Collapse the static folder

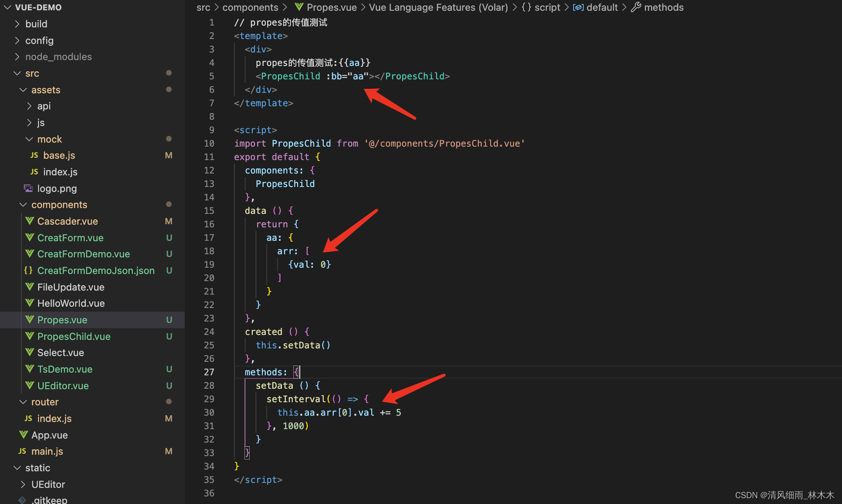17,468
